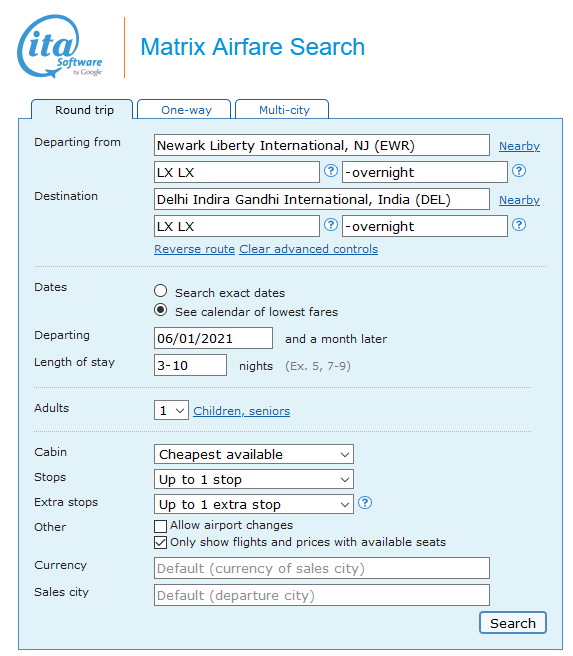Expand the Extra stops dropdown
This screenshot has width=573, height=656.
(254, 505)
